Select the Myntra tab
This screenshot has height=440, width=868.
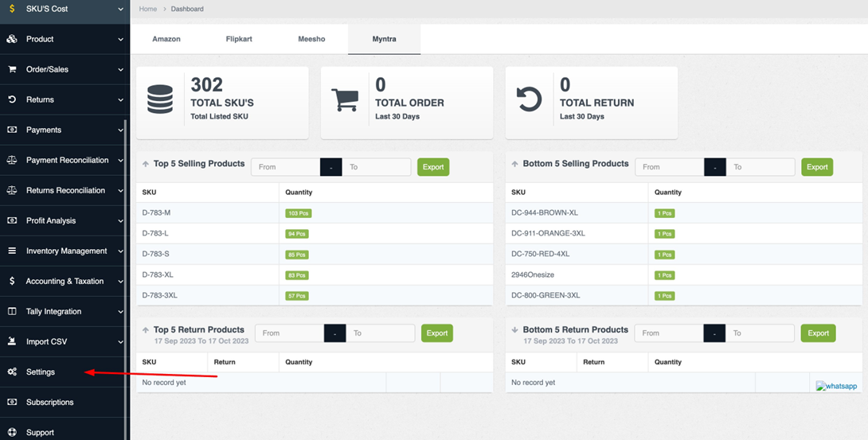(384, 39)
